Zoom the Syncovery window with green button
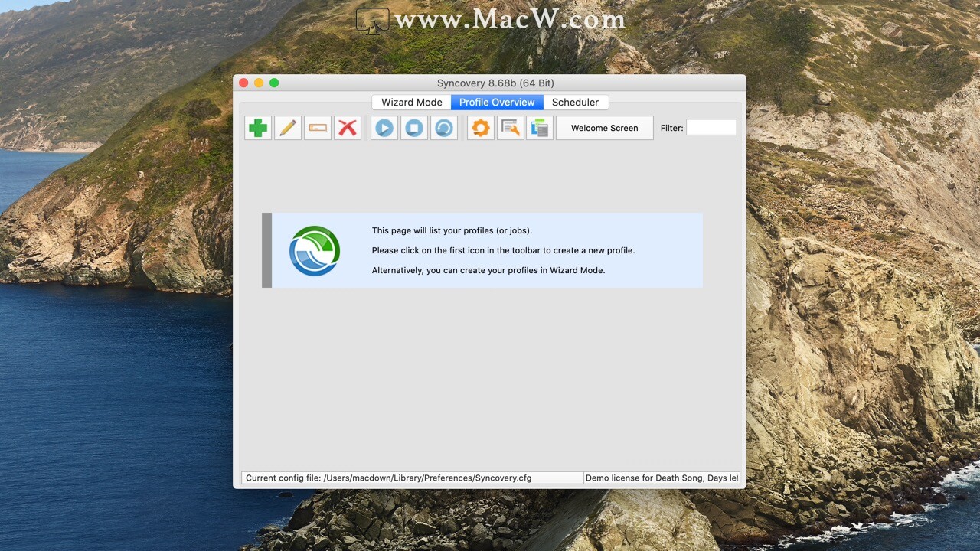Viewport: 980px width, 551px height. 274,83
